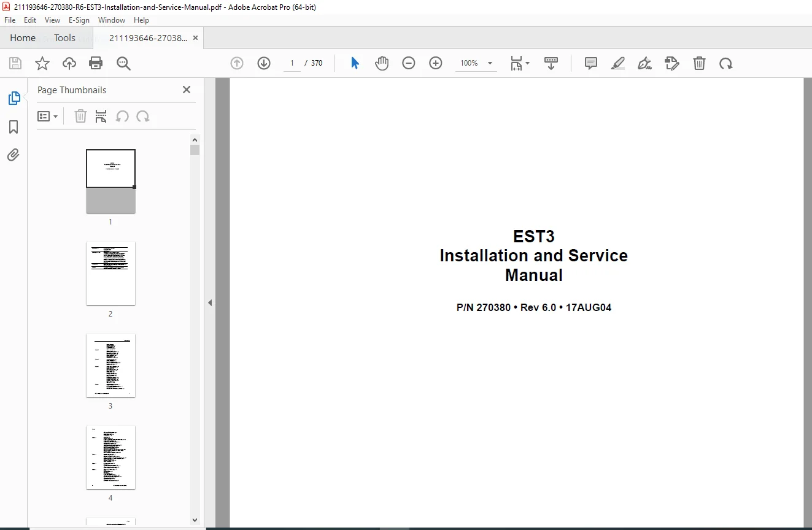Enable scrolling mode in the toolbar

[x=551, y=63]
